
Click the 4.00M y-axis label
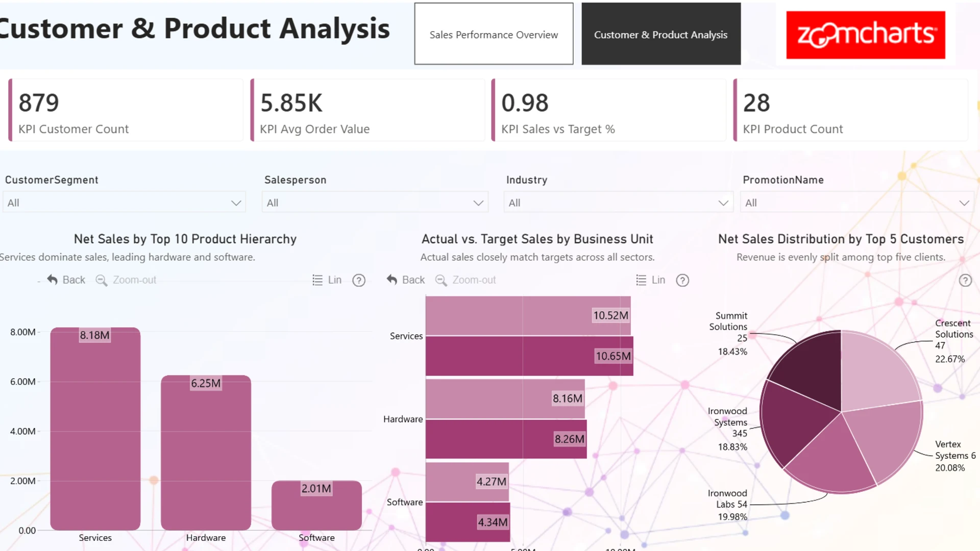(23, 431)
